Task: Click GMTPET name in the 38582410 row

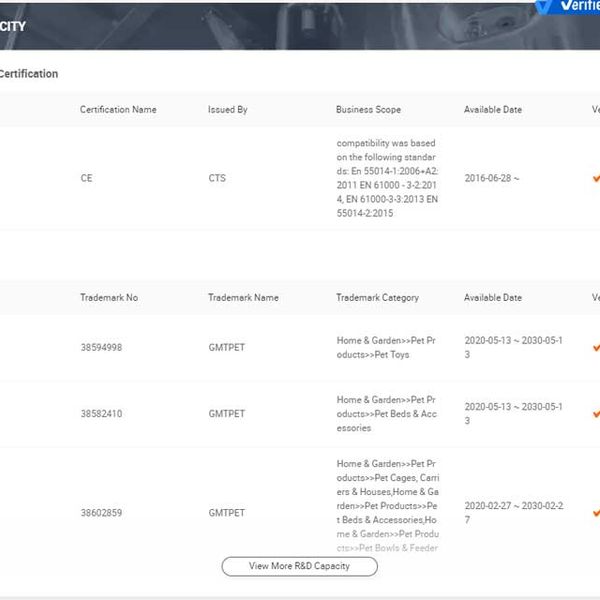Action: coord(227,414)
